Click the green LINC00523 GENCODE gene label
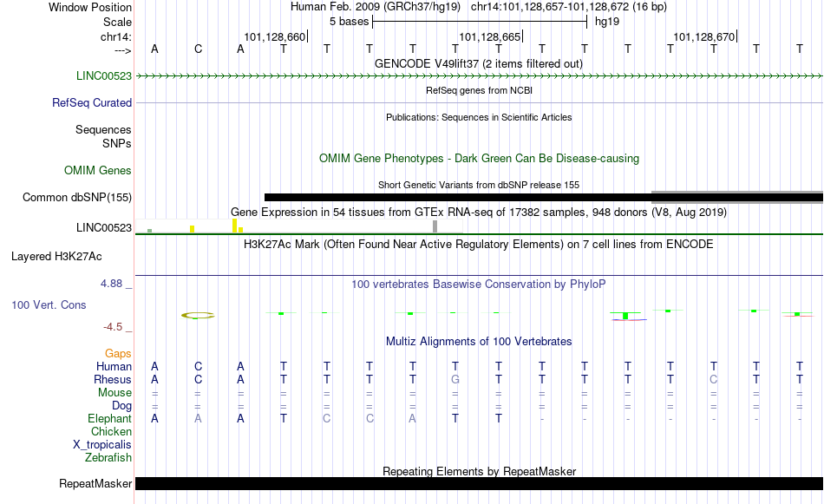824x504 pixels. pos(104,75)
